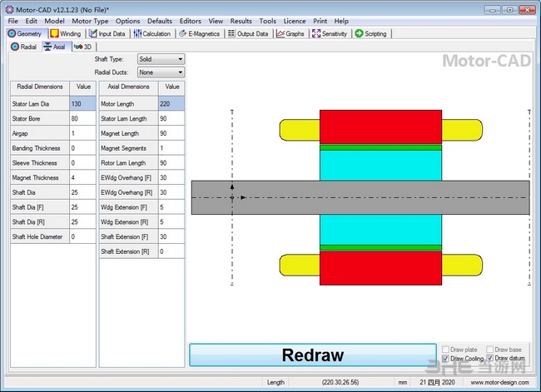
Task: Open the Print menu
Action: tap(320, 21)
